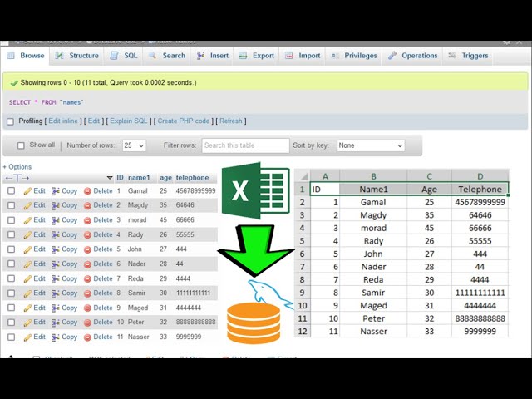Click the Refresh link
This screenshot has height=399, width=532.
click(231, 121)
